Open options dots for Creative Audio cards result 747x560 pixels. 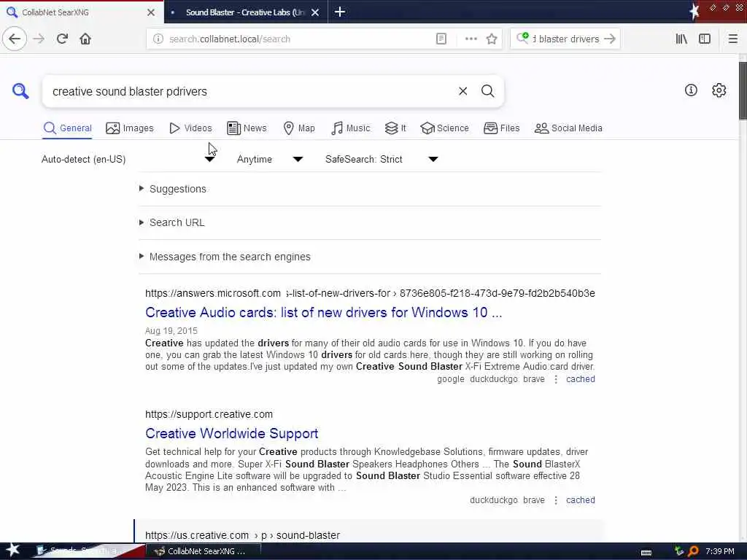click(x=555, y=379)
